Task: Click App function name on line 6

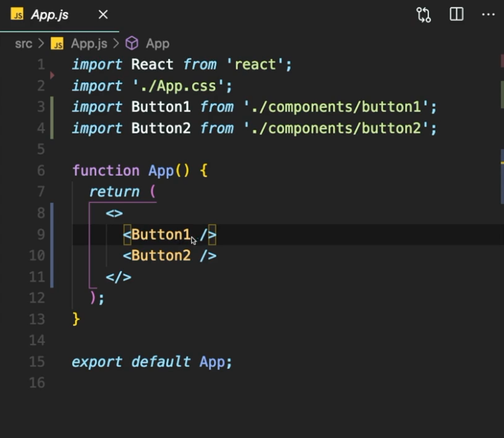Action: pyautogui.click(x=161, y=171)
